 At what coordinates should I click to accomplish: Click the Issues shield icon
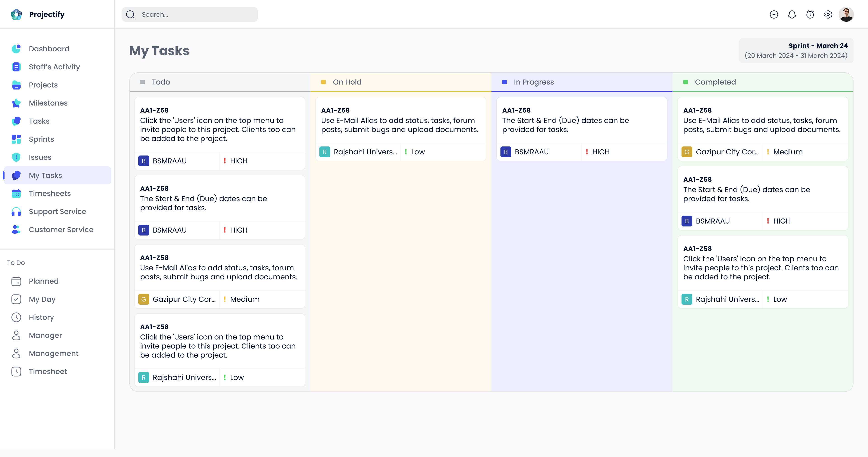click(x=16, y=157)
